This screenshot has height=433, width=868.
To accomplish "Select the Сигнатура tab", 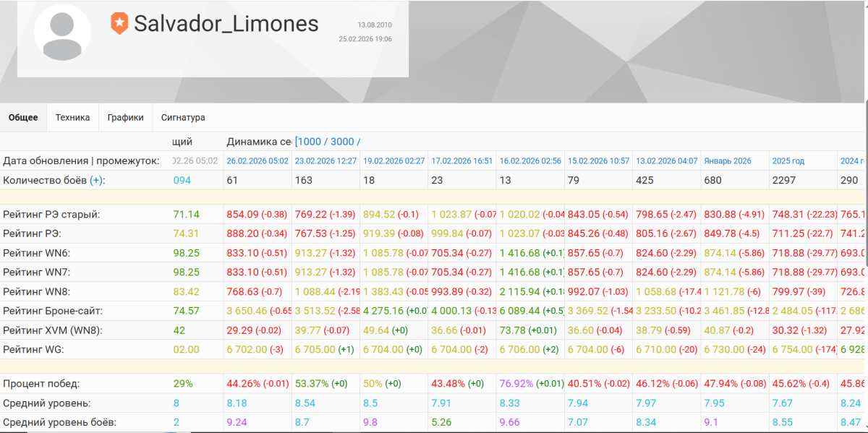I will click(183, 117).
